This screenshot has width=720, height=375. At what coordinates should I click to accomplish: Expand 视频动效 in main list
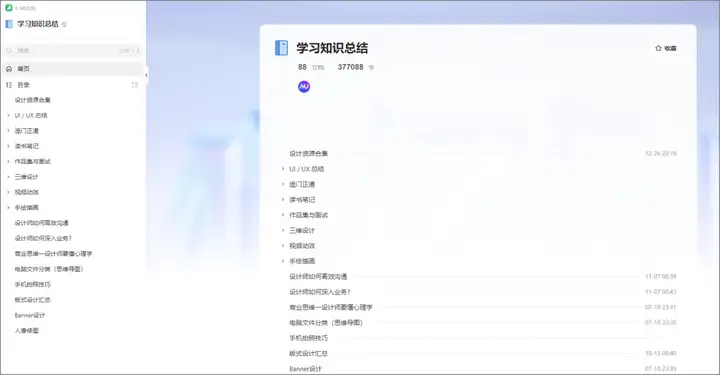pos(283,246)
